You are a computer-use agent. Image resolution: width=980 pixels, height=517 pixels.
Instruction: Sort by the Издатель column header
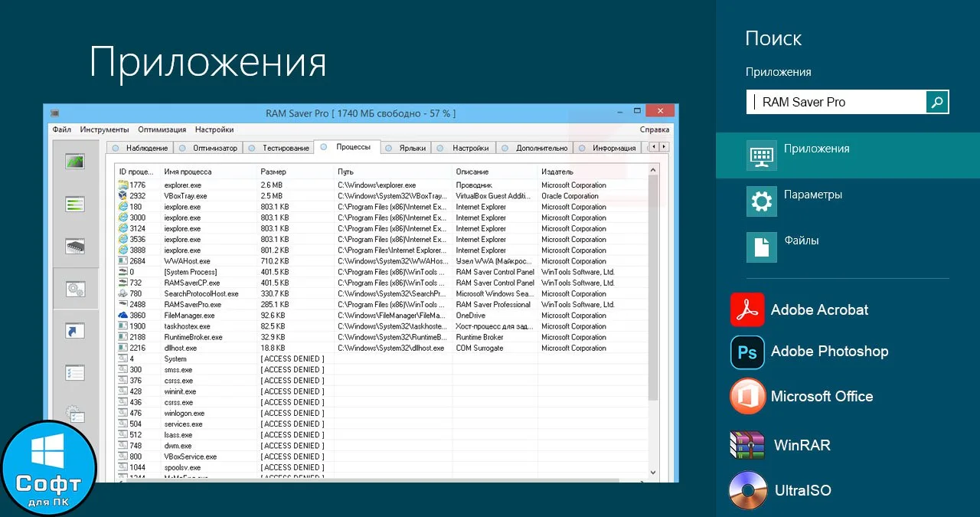[593, 172]
